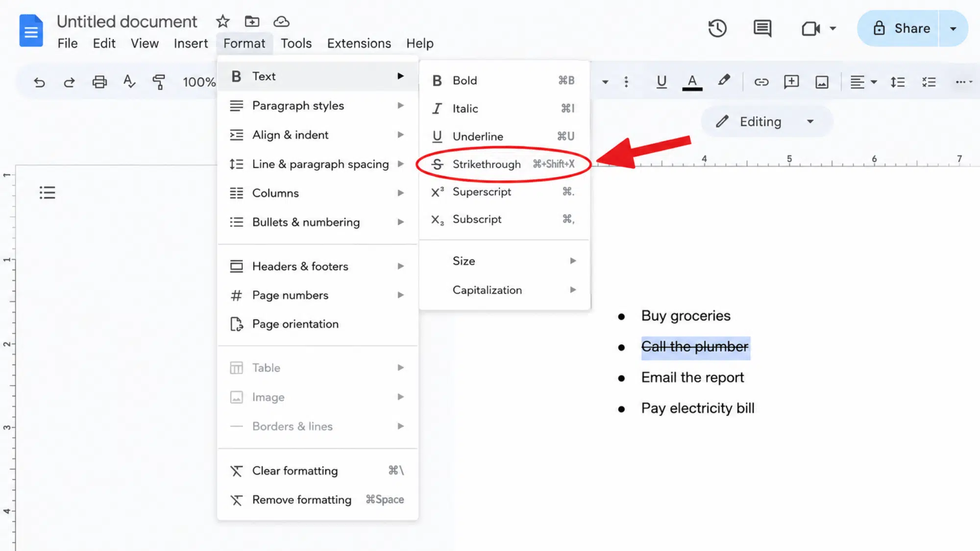The image size is (980, 551).
Task: Move document using folder icon
Action: [x=252, y=22]
